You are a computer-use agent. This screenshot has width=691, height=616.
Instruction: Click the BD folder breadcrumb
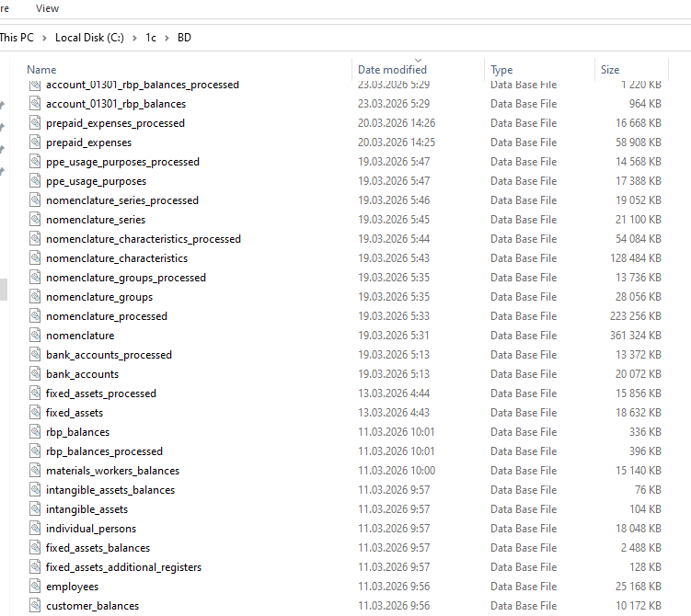184,38
